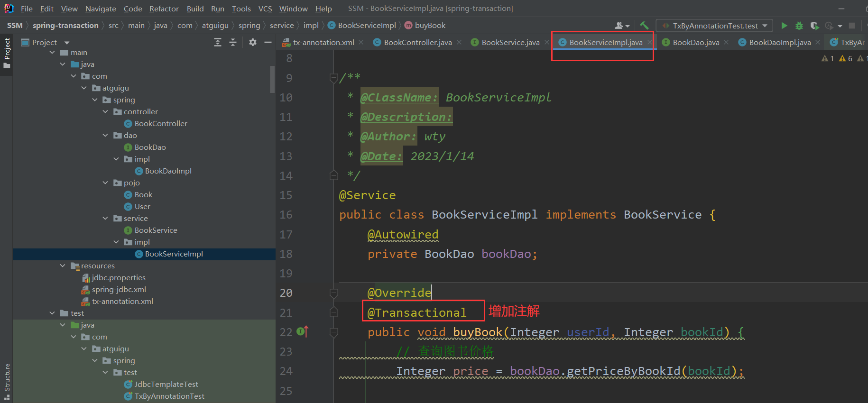
Task: Click the Run green play icon
Action: (x=784, y=26)
